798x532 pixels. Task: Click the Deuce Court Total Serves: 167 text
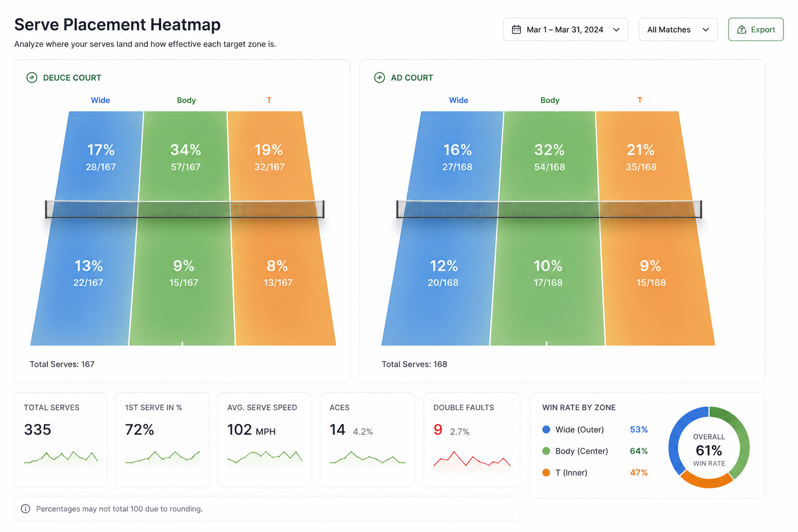(62, 364)
